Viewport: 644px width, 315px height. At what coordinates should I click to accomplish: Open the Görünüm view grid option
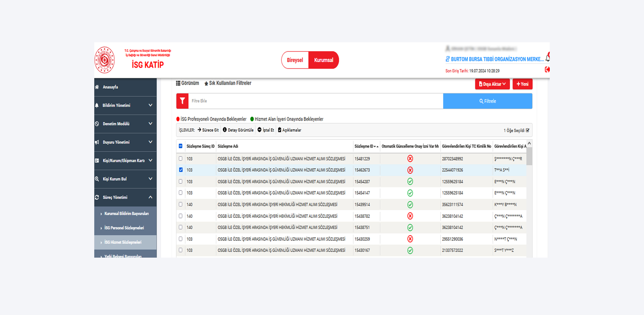[x=187, y=83]
